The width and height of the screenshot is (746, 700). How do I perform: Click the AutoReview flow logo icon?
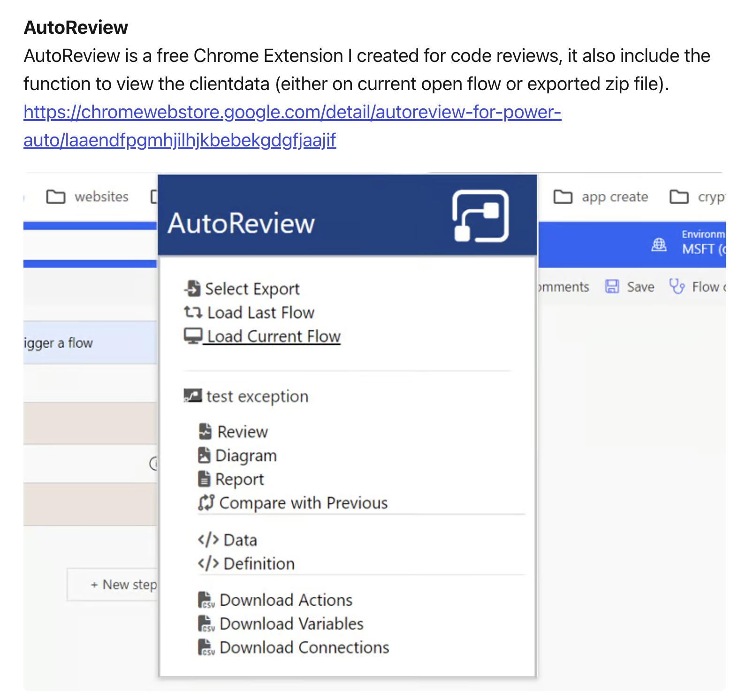(x=480, y=216)
